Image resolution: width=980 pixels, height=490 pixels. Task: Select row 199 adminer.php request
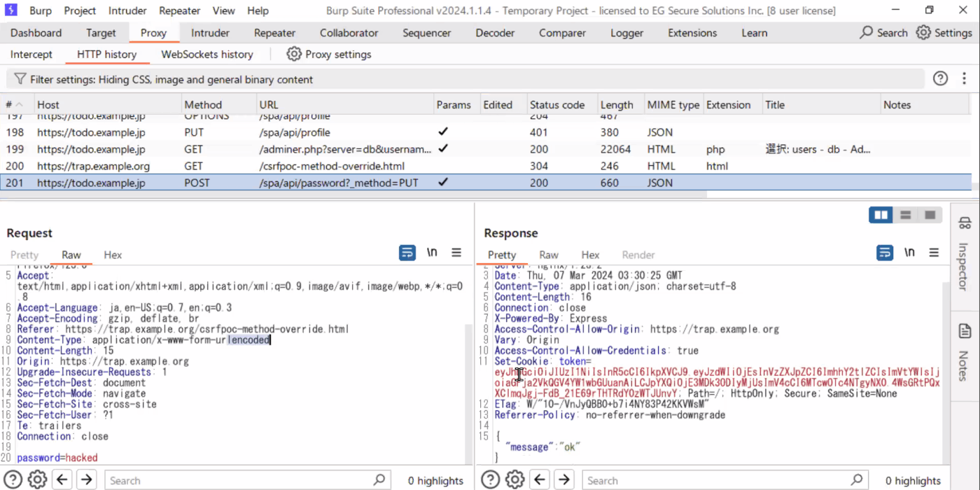(x=486, y=149)
